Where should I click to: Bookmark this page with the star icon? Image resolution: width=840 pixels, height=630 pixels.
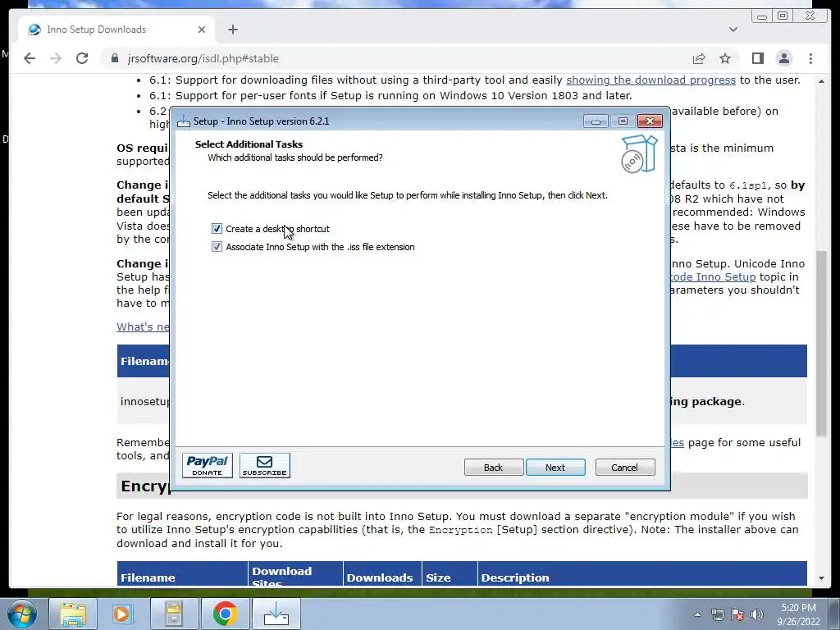pos(725,58)
